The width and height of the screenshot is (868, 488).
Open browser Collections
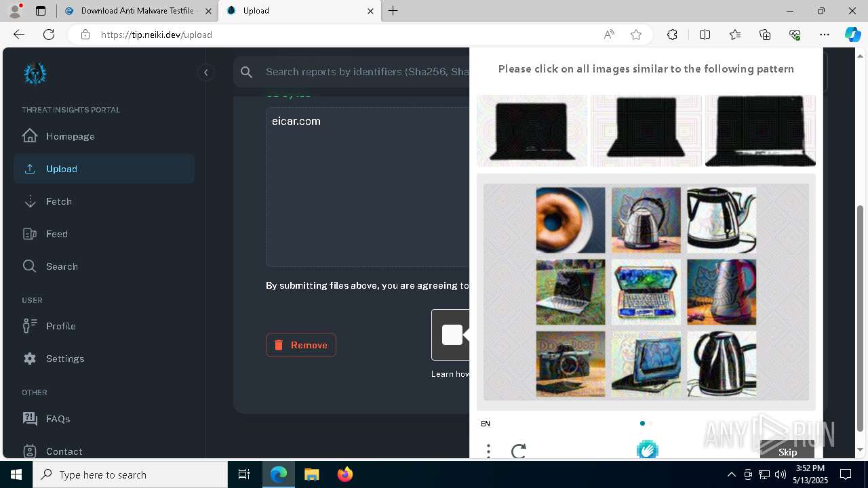tap(765, 35)
